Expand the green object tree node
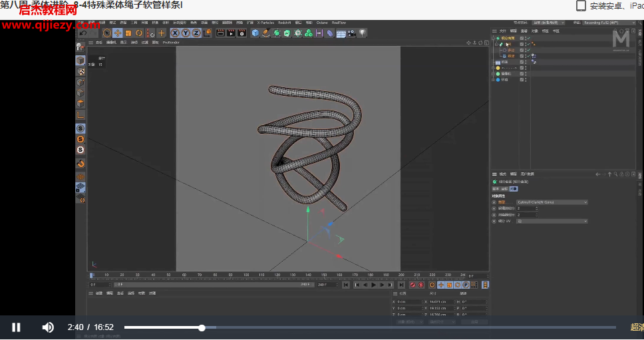The height and width of the screenshot is (340, 644). tap(494, 74)
